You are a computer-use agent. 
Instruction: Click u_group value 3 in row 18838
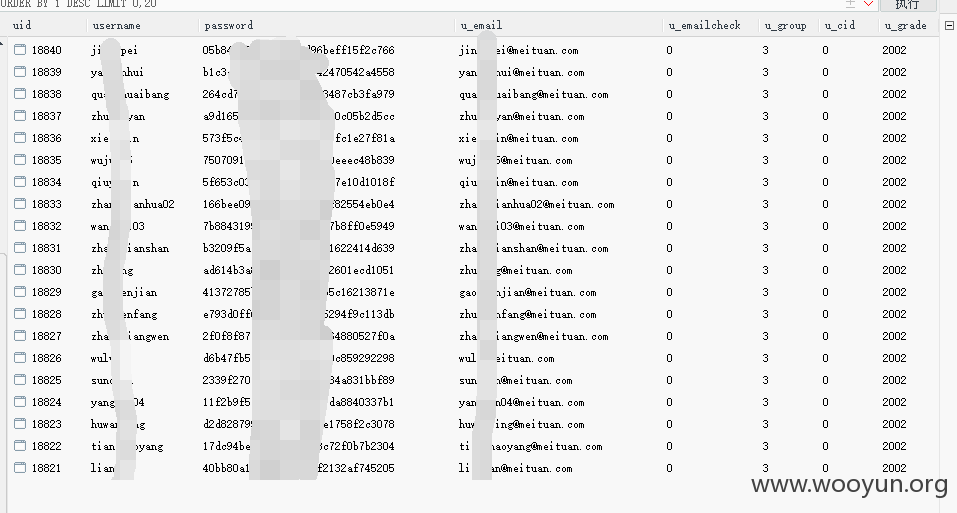765,94
